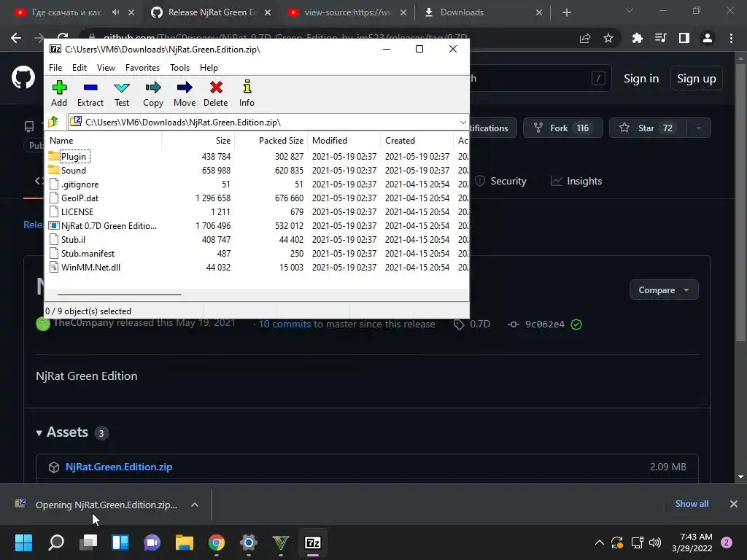Open media control playlist icon in Chrome
The width and height of the screenshot is (747, 560).
point(660,38)
